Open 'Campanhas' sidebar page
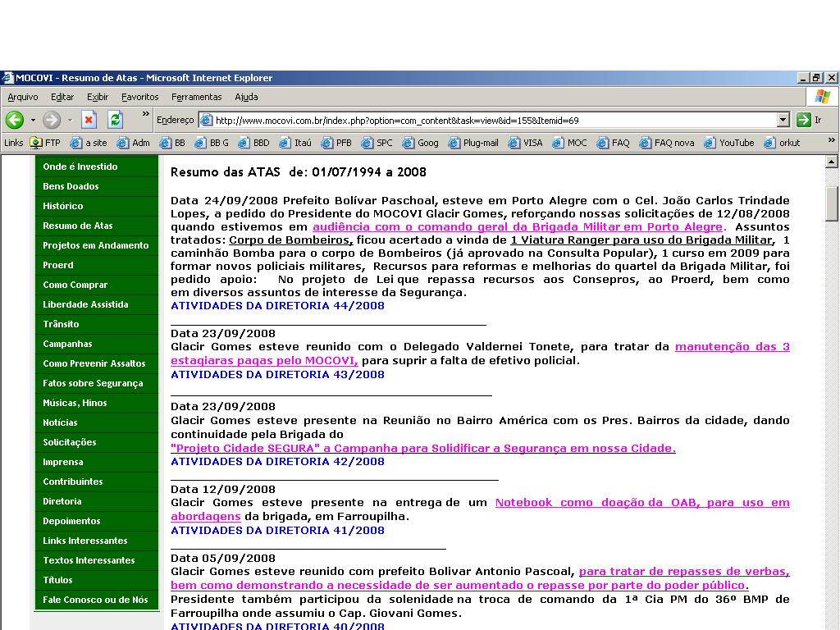The height and width of the screenshot is (630, 840). pyautogui.click(x=97, y=344)
